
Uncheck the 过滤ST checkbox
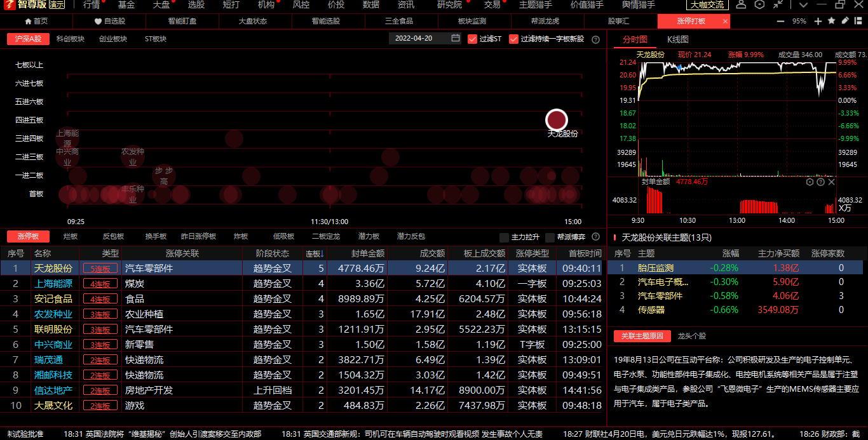pyautogui.click(x=472, y=39)
